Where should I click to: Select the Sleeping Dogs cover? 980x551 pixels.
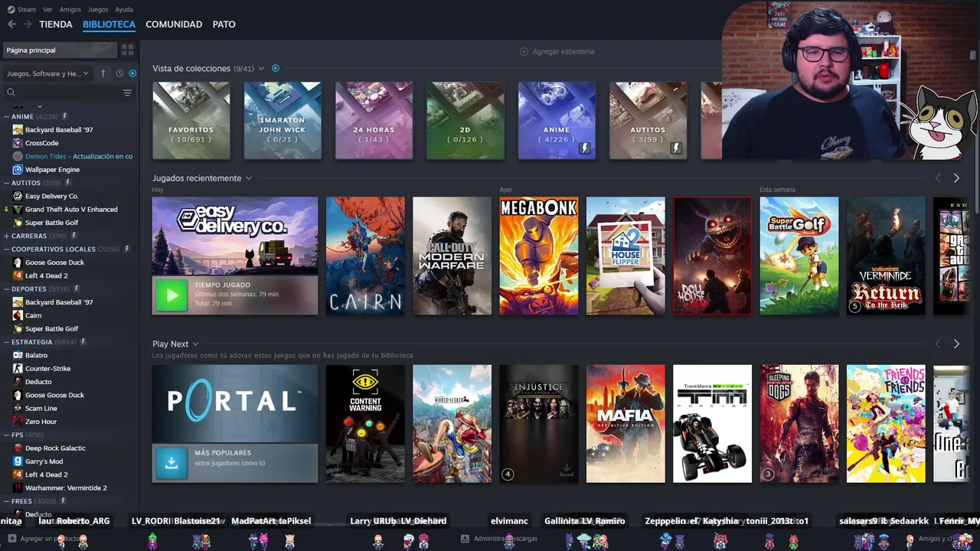pos(799,423)
